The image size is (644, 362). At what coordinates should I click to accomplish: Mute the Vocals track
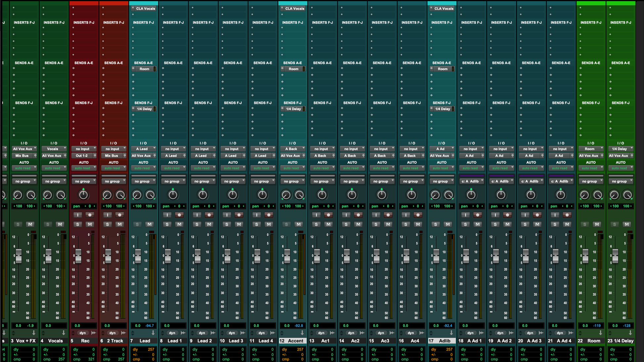[60, 224]
